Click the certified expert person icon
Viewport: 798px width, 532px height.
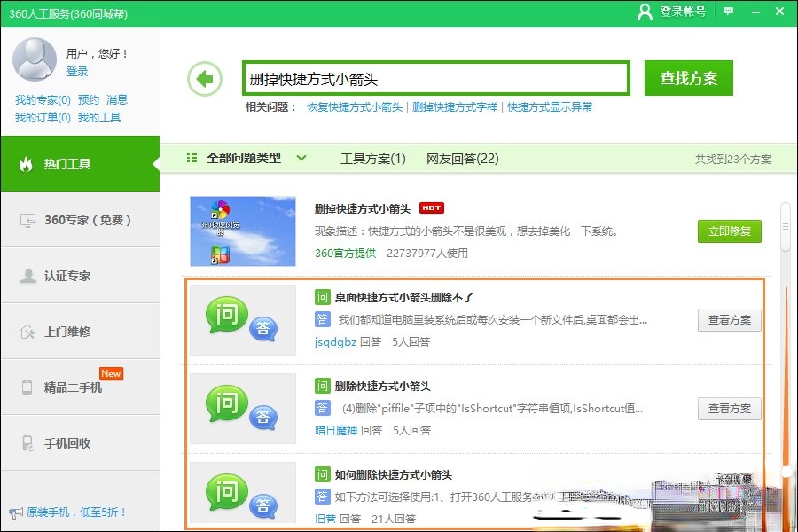27,276
